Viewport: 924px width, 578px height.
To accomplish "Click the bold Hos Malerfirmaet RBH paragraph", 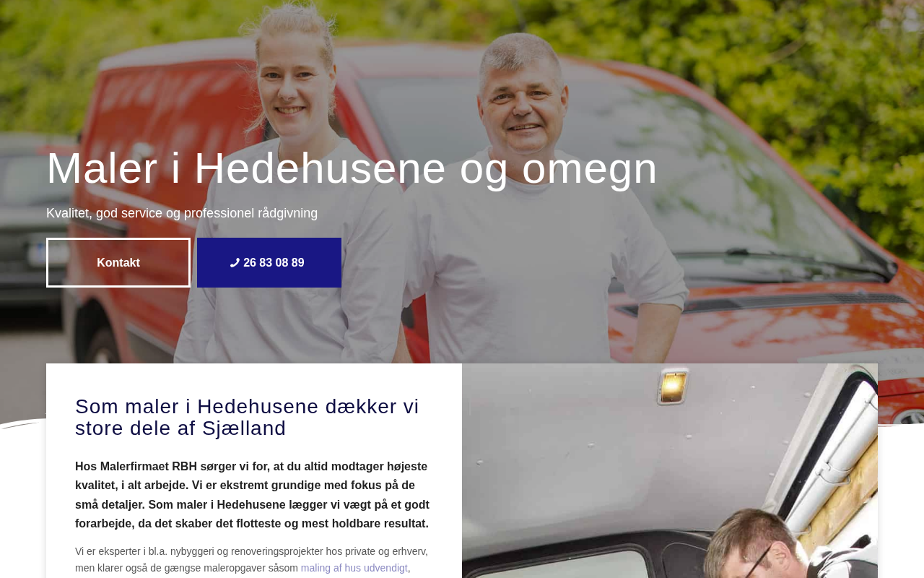I will (x=253, y=495).
